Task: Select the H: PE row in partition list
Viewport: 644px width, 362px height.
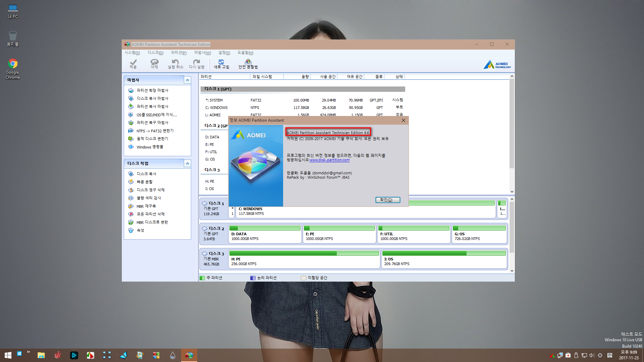Action: point(214,181)
